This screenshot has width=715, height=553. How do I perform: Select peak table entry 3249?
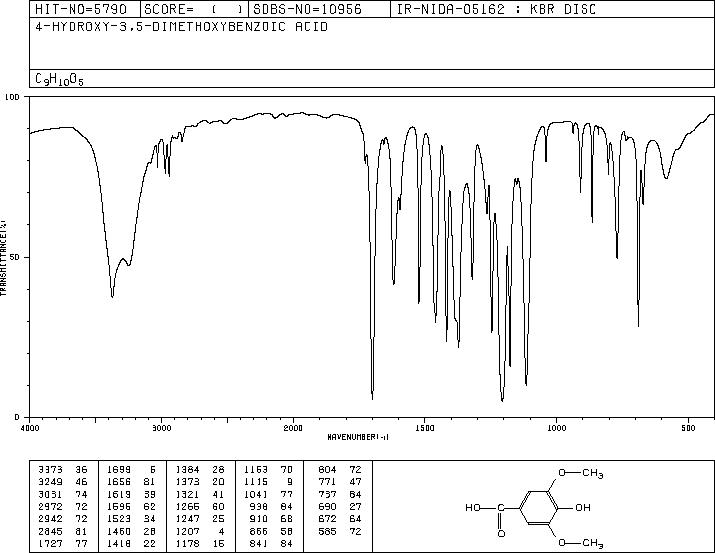tap(62, 482)
